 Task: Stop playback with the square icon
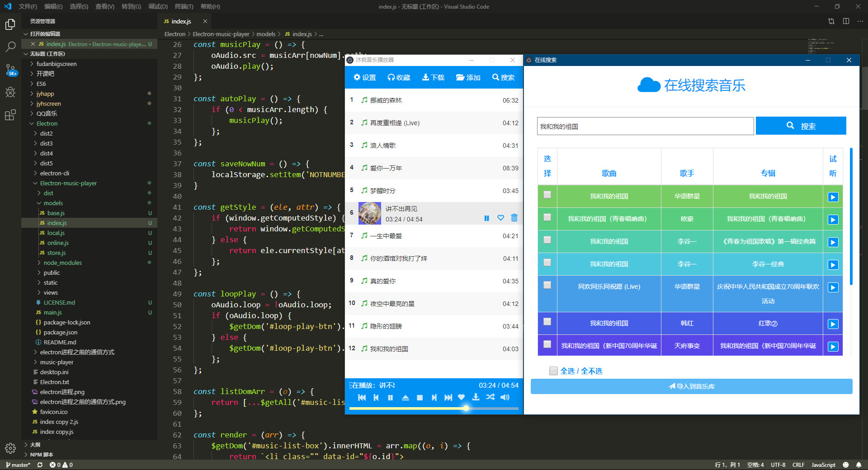(420, 398)
